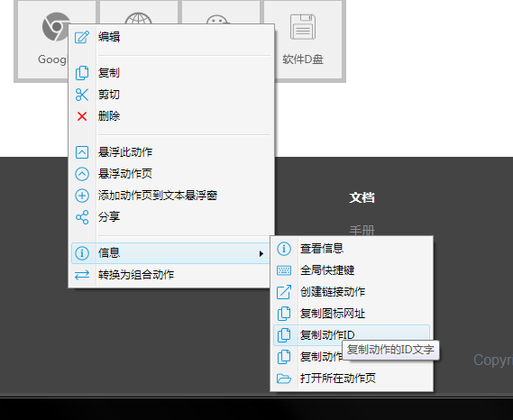
Task: Click the keyboard icon for 全局快捷键
Action: 284,270
